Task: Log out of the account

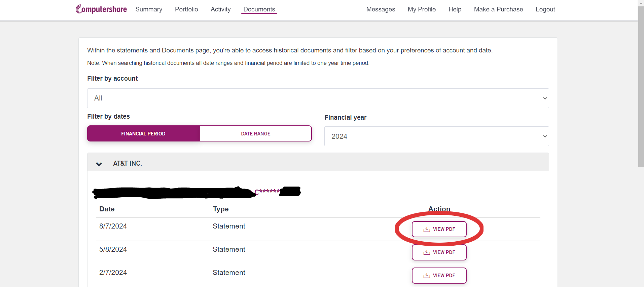Action: coord(545,9)
